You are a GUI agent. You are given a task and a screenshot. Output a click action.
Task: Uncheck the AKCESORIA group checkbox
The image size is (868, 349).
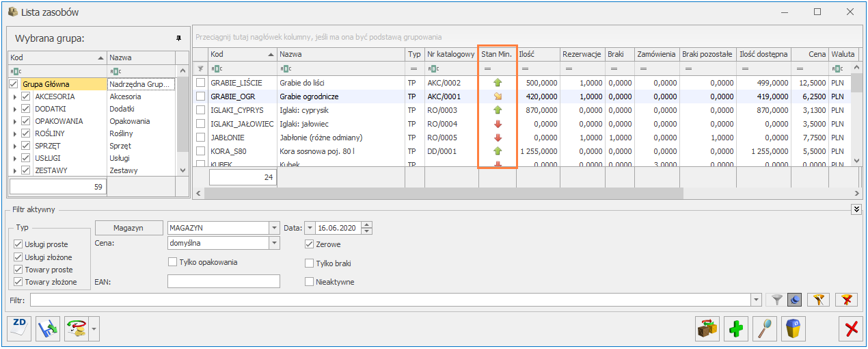[x=26, y=96]
